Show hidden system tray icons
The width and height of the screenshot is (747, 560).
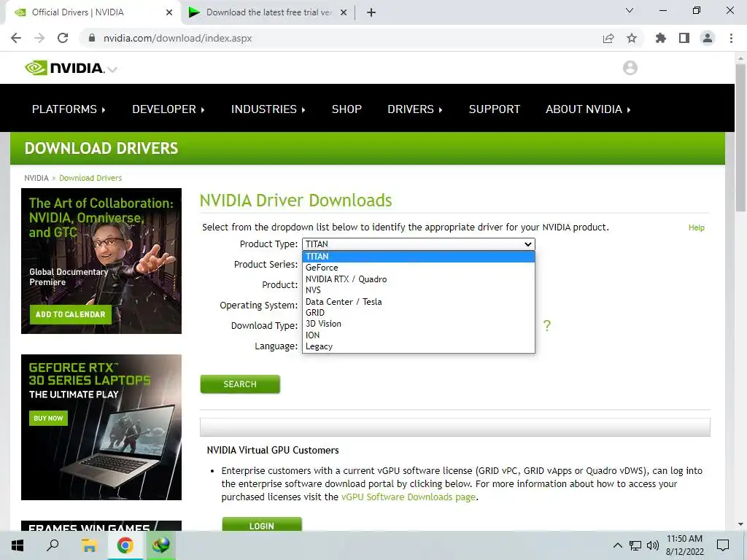[x=617, y=545]
